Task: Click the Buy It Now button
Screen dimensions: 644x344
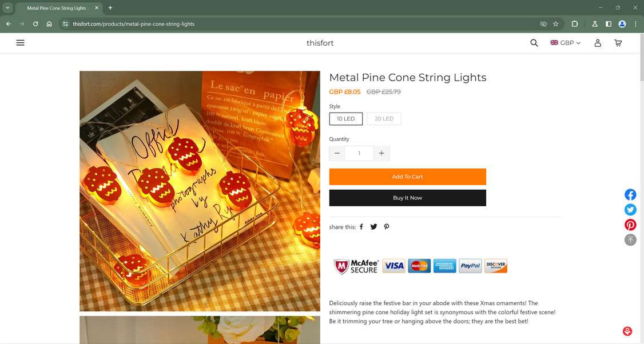Action: (407, 198)
